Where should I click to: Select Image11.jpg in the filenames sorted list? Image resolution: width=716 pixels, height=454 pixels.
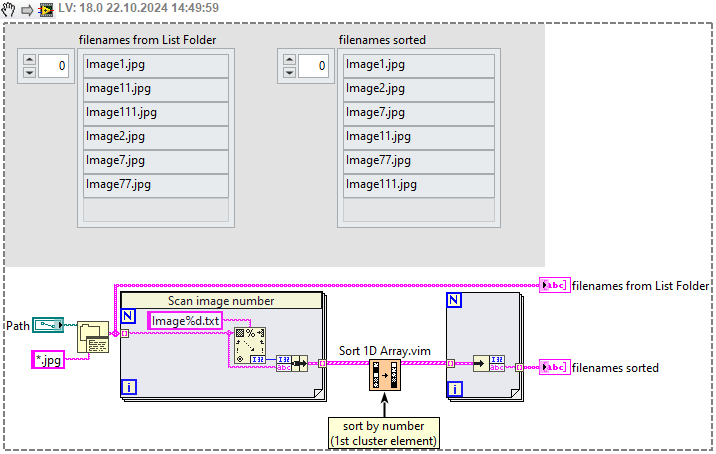pyautogui.click(x=419, y=137)
